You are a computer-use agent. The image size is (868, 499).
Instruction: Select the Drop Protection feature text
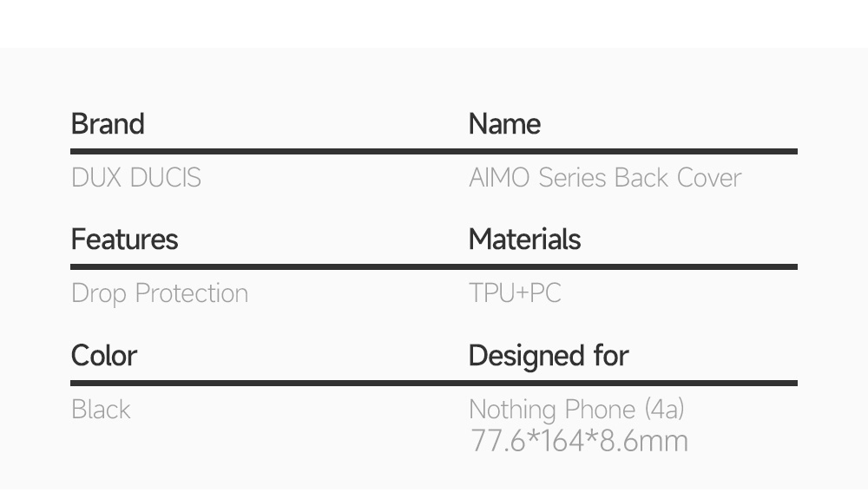[160, 293]
